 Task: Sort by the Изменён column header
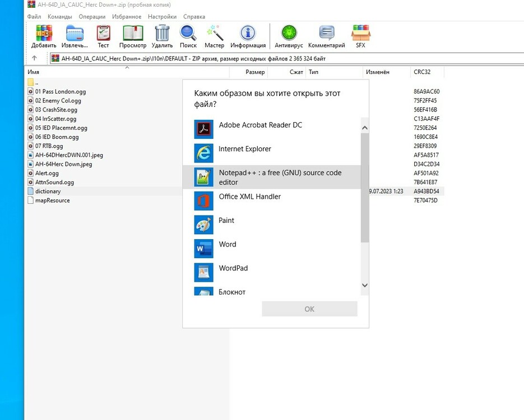click(x=387, y=72)
